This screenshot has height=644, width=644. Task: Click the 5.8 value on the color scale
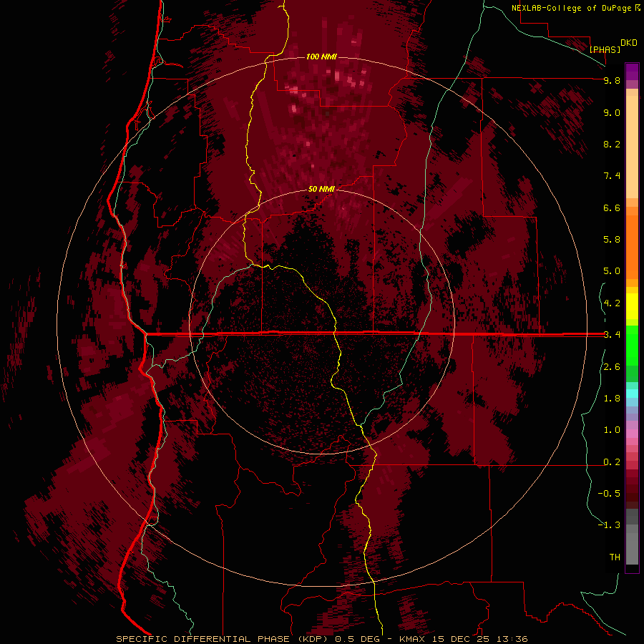point(612,240)
